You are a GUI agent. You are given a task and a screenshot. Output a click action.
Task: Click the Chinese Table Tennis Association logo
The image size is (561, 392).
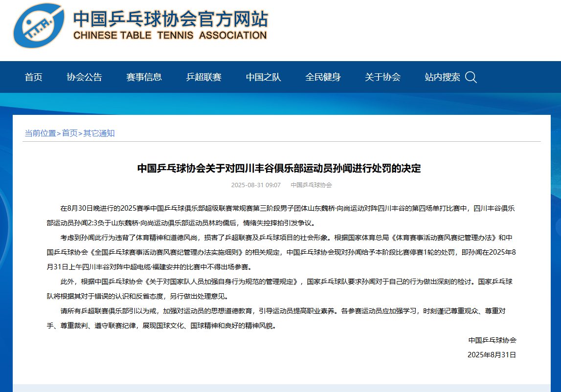(x=39, y=25)
